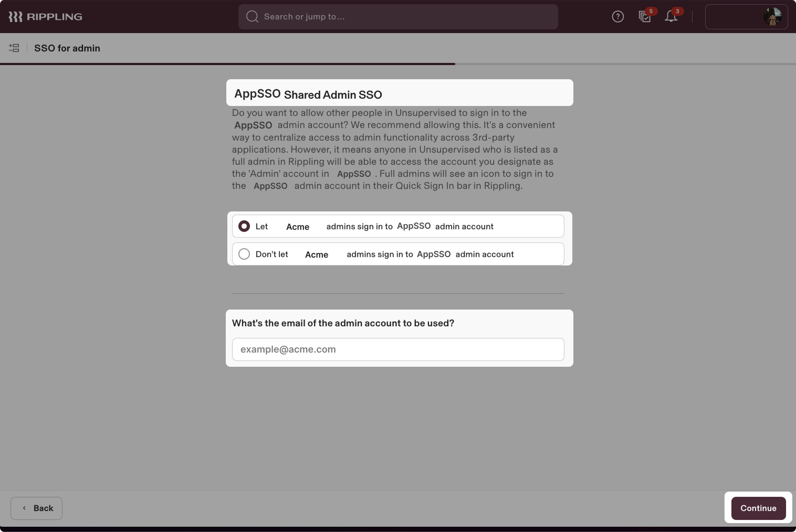This screenshot has width=796, height=532.
Task: Click the "What's the email of the admin account" label
Action: coord(343,323)
